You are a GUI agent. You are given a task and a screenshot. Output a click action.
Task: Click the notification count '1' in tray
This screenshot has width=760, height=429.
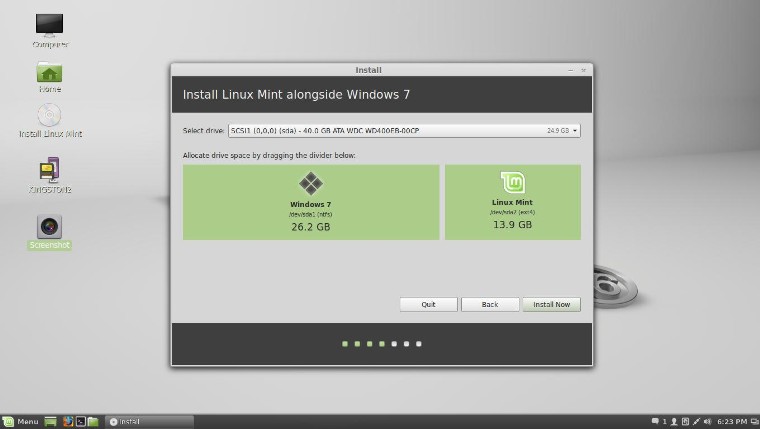(665, 422)
